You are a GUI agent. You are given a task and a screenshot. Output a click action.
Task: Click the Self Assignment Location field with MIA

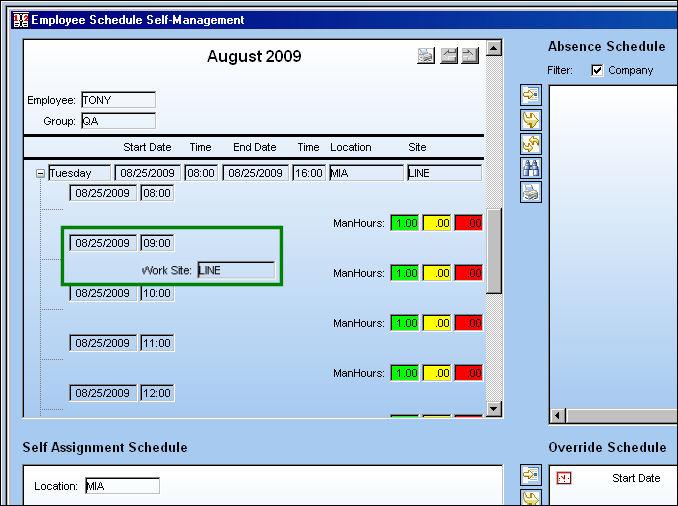[x=122, y=486]
